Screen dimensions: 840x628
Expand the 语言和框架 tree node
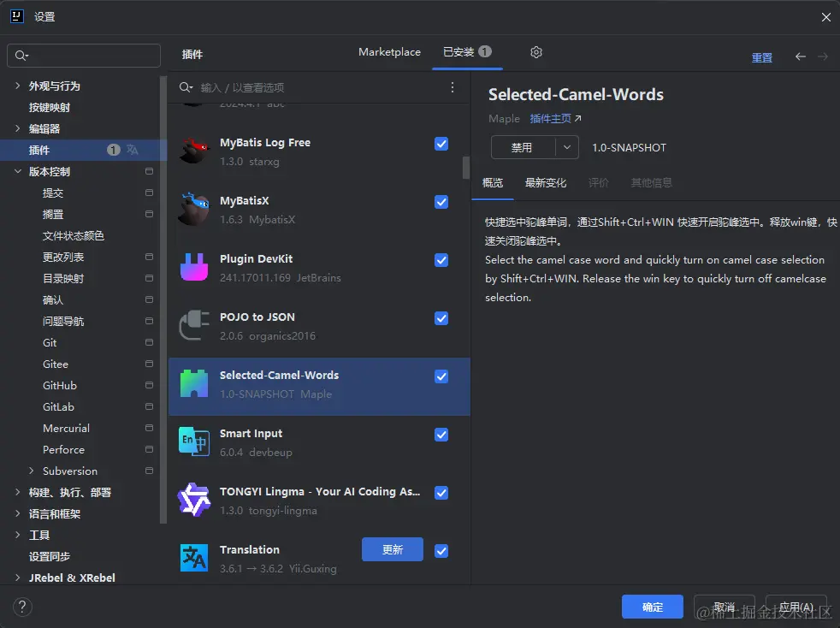(18, 514)
